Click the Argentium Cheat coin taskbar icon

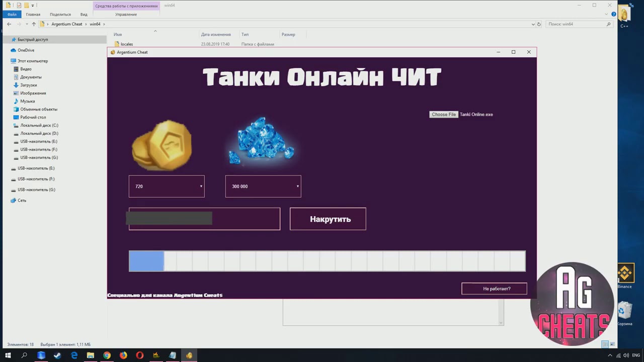(189, 355)
